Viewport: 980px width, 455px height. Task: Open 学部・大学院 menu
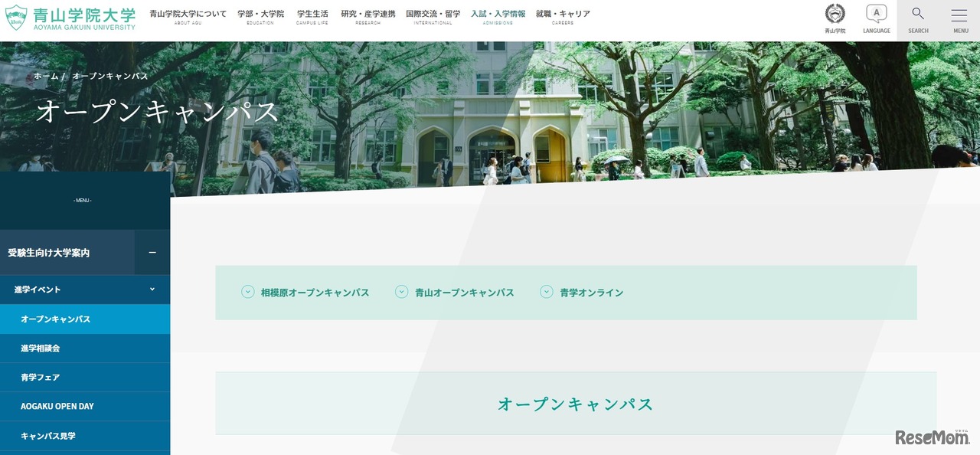(260, 17)
